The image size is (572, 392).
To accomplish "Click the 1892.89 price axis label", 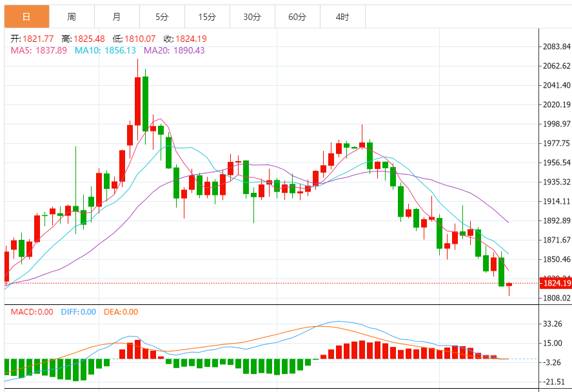I will 557,220.
